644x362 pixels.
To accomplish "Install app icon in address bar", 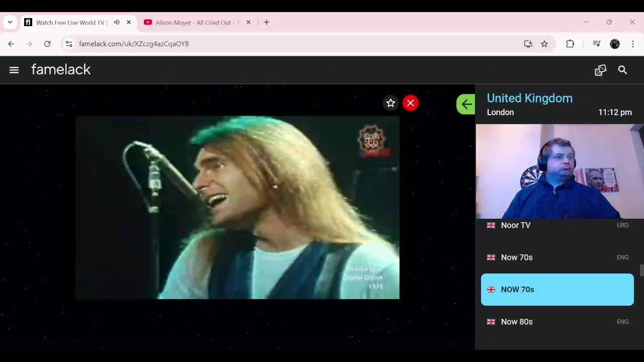I will coord(528,44).
